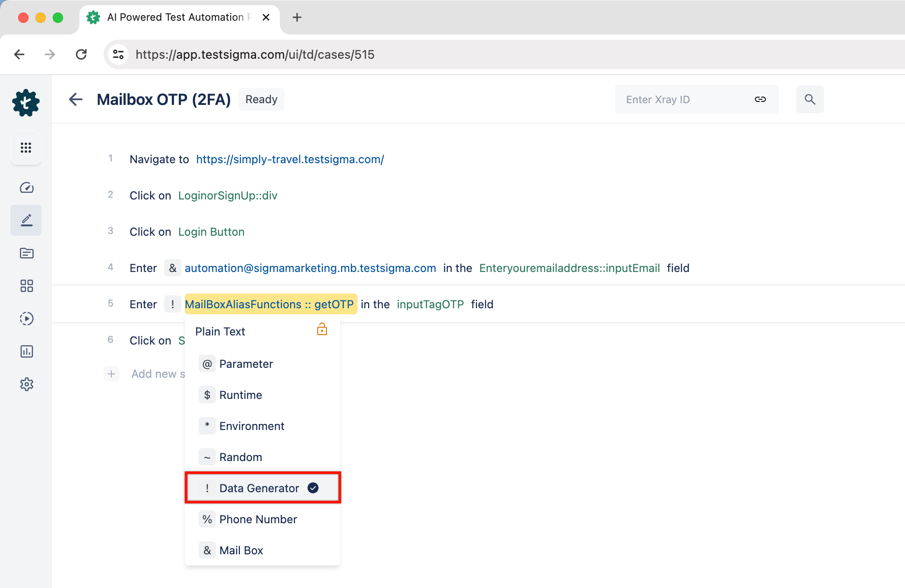Close the AI Powered Test Automation tab
The image size is (905, 588).
coord(266,17)
